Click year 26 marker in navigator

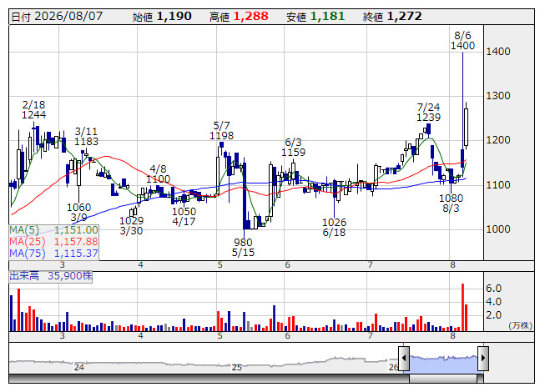click(x=393, y=367)
